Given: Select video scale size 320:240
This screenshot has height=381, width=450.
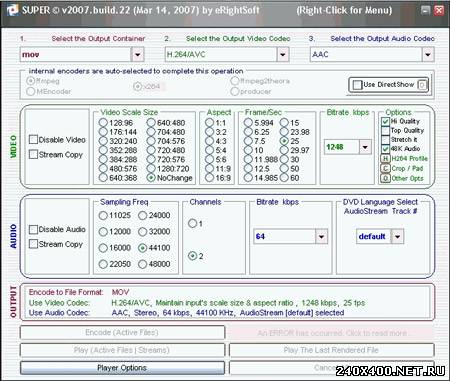Looking at the screenshot, I should coord(103,141).
